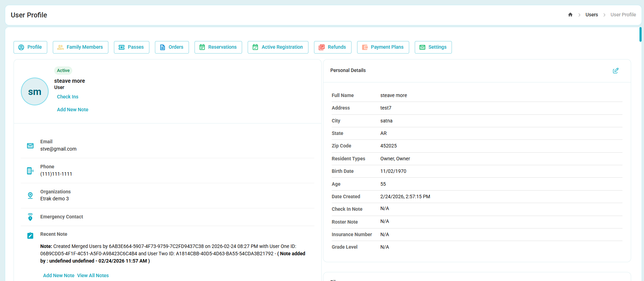Navigate to Users in the breadcrumb
This screenshot has height=281, width=644.
coord(592,15)
